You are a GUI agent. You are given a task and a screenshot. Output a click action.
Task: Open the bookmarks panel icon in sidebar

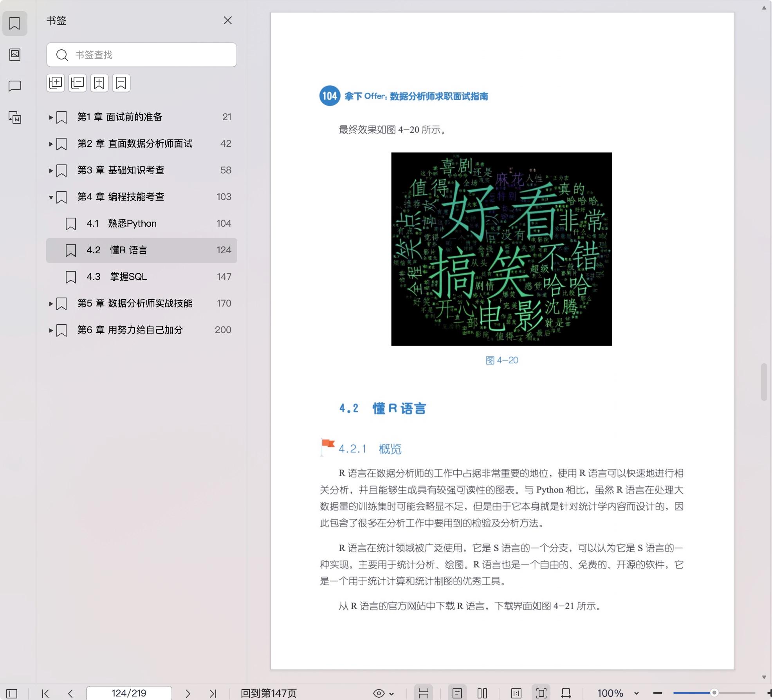click(15, 23)
